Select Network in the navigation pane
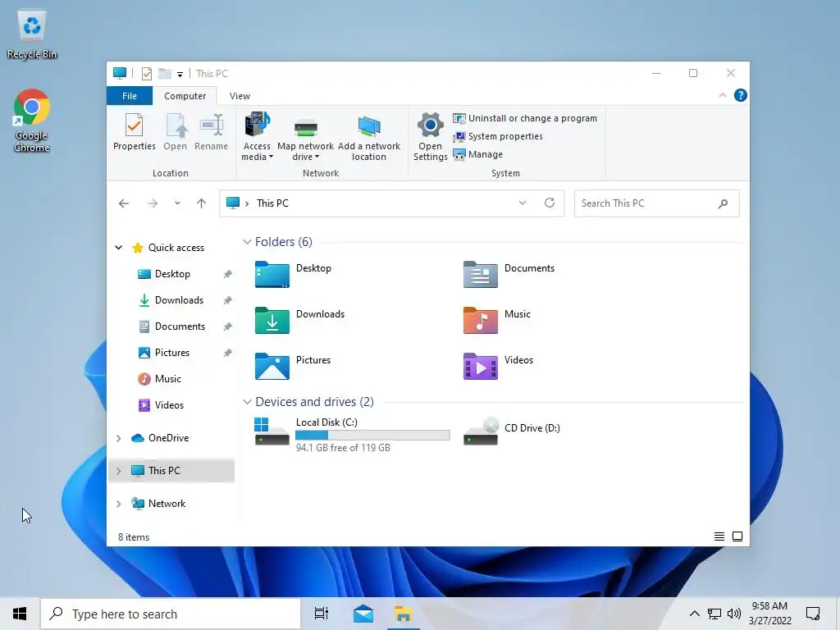This screenshot has width=840, height=630. [167, 504]
